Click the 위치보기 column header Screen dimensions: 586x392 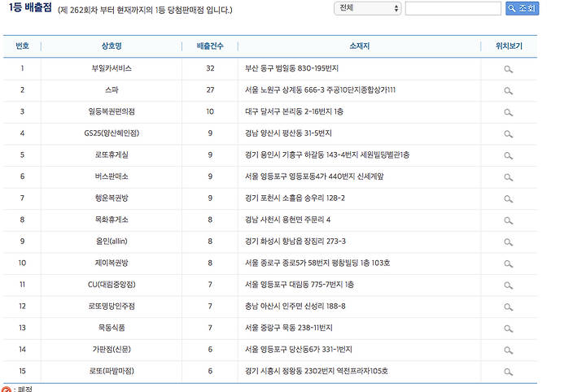509,46
